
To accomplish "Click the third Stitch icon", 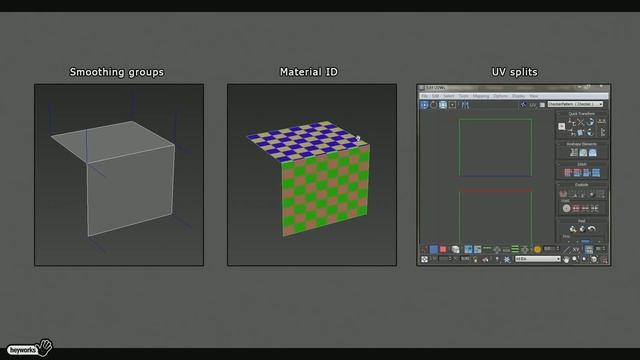I will 587,173.
